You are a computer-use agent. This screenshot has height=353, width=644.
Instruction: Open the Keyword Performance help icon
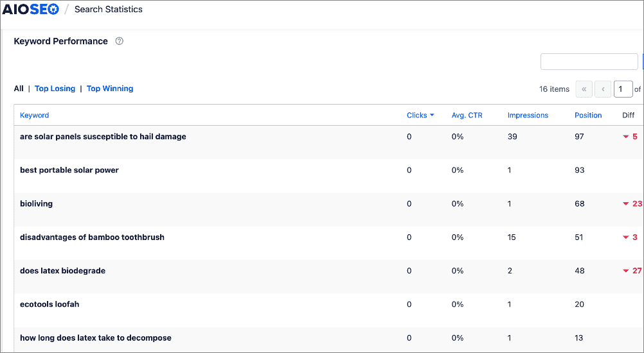pos(119,41)
